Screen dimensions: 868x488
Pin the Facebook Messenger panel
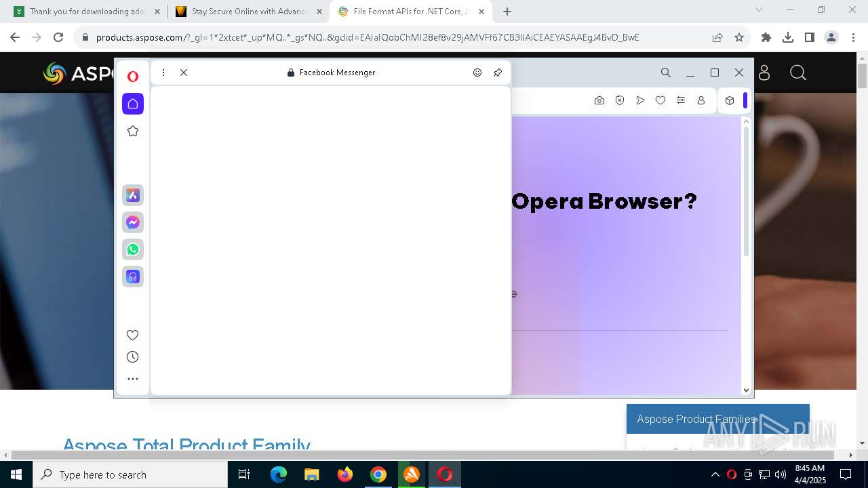(498, 73)
